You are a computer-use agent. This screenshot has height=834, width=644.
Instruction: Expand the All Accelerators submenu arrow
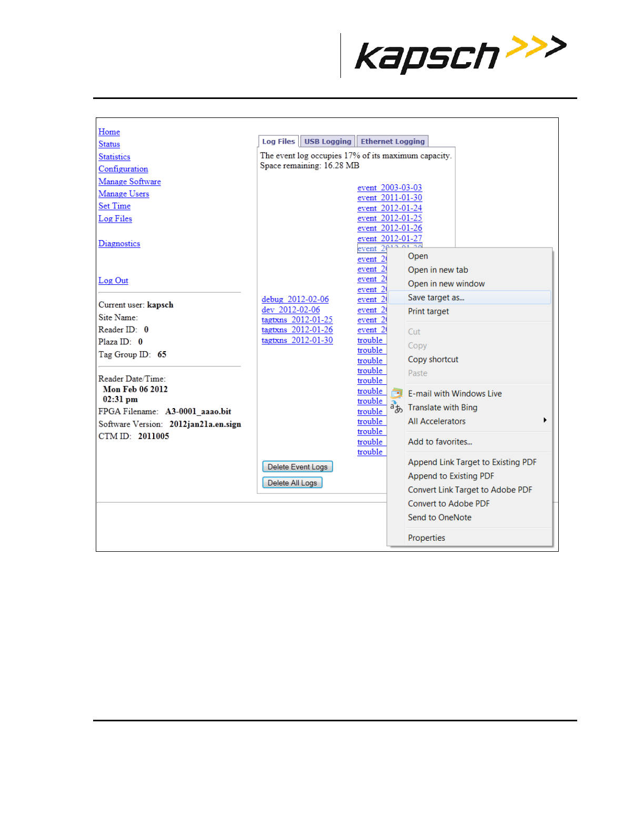tap(545, 420)
